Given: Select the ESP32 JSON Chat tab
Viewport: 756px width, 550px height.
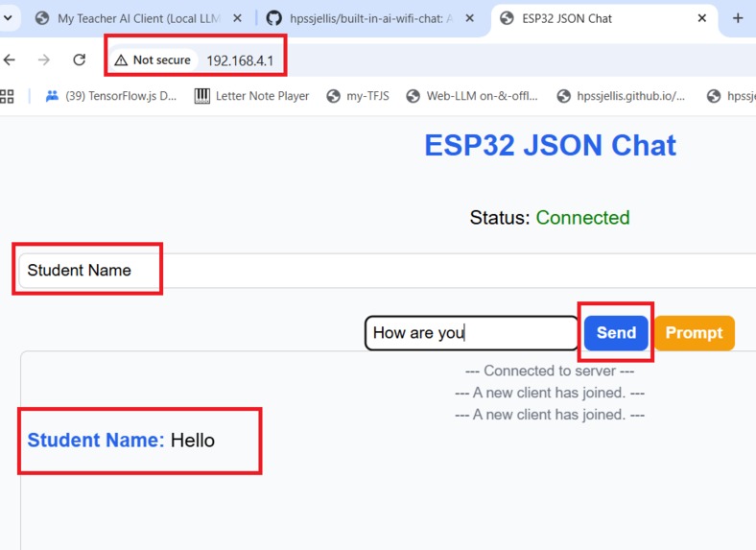Looking at the screenshot, I should point(603,18).
